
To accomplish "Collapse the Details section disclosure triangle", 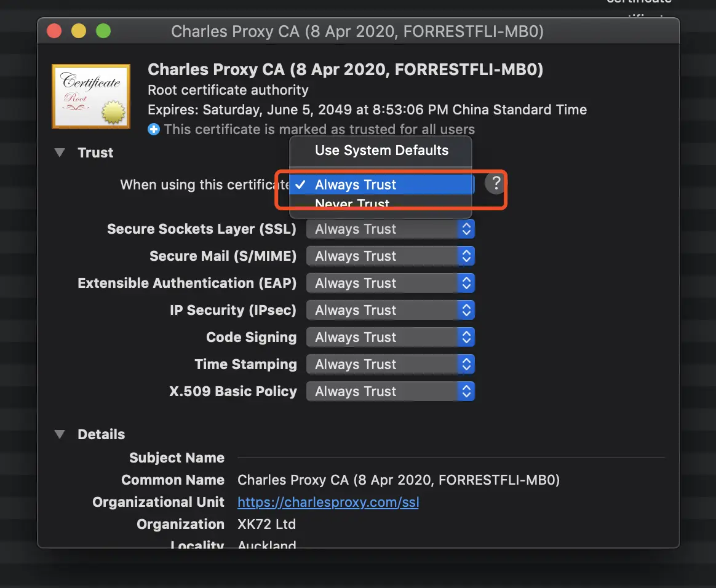I will point(60,434).
